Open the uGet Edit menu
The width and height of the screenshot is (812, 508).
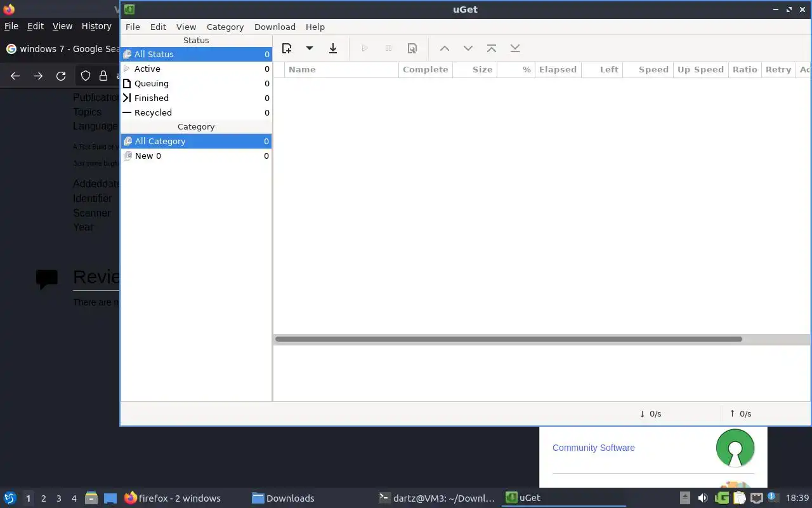pos(158,27)
